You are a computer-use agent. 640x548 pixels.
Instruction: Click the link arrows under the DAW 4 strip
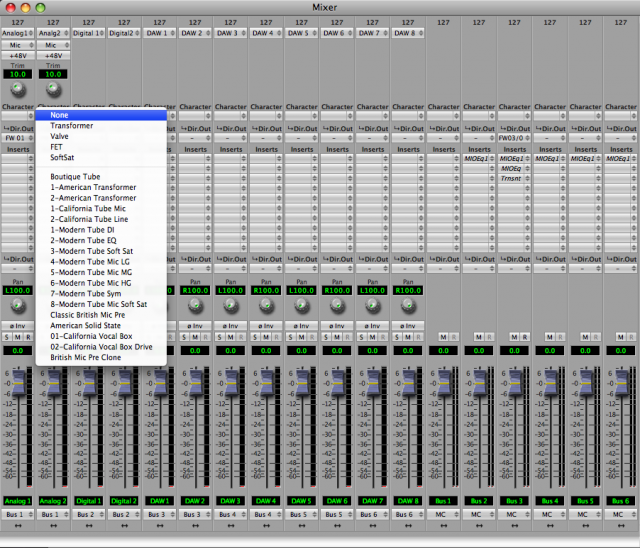point(267,526)
